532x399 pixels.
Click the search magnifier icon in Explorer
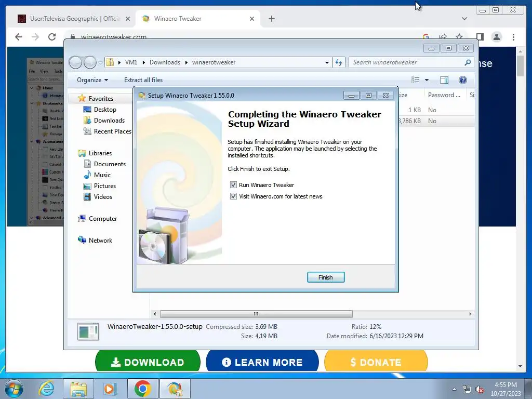coord(468,62)
